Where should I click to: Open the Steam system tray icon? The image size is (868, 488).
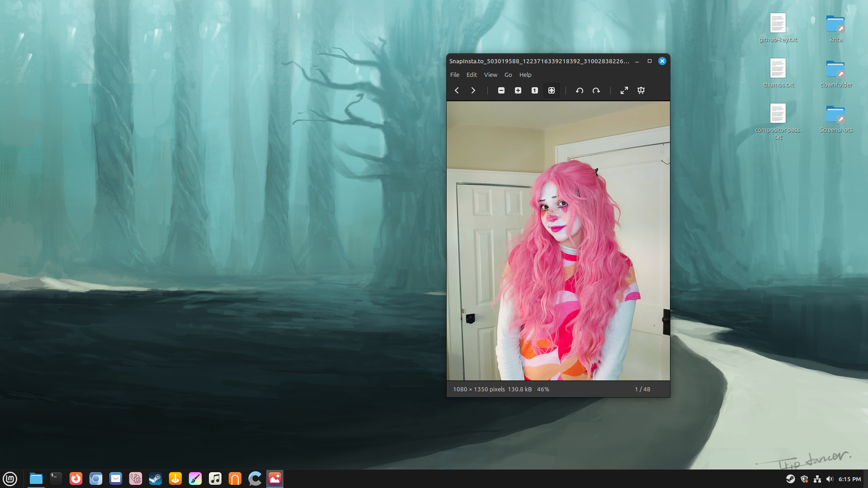791,479
